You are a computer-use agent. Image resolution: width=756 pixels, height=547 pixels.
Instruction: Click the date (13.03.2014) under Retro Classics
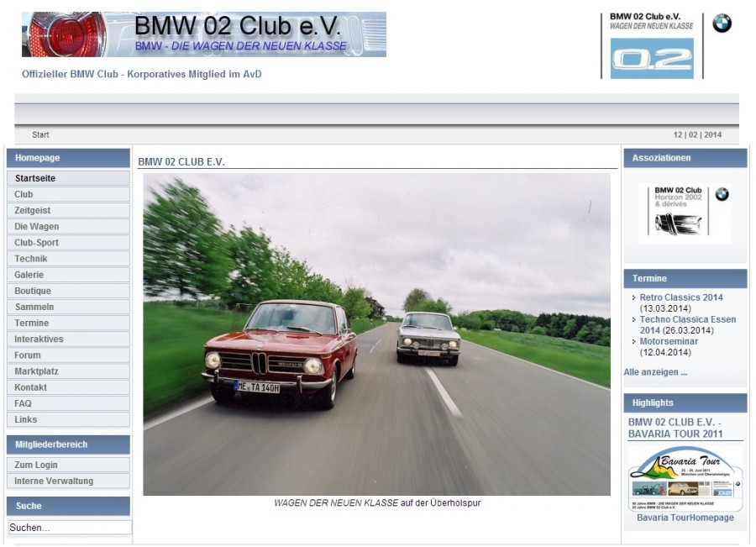[665, 308]
